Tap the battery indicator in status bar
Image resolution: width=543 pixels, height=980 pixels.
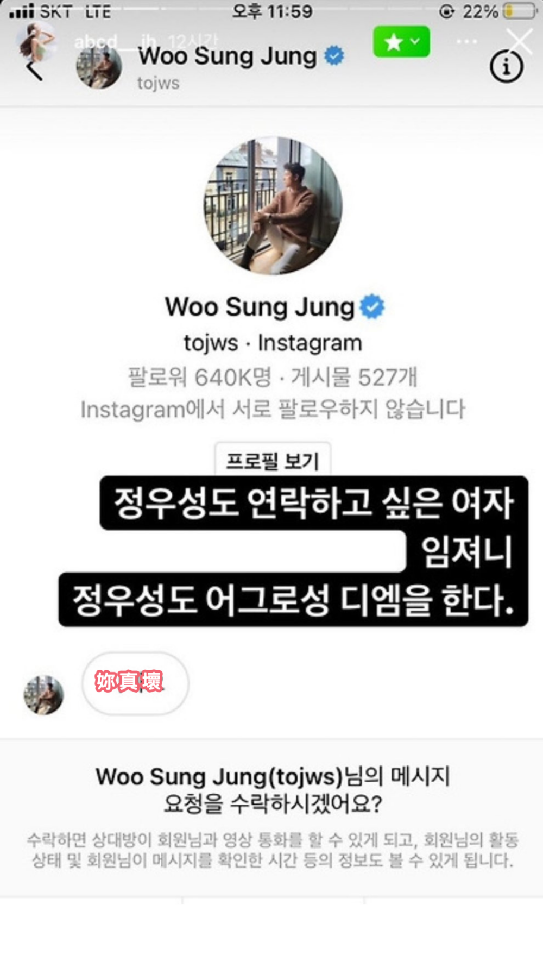[520, 11]
